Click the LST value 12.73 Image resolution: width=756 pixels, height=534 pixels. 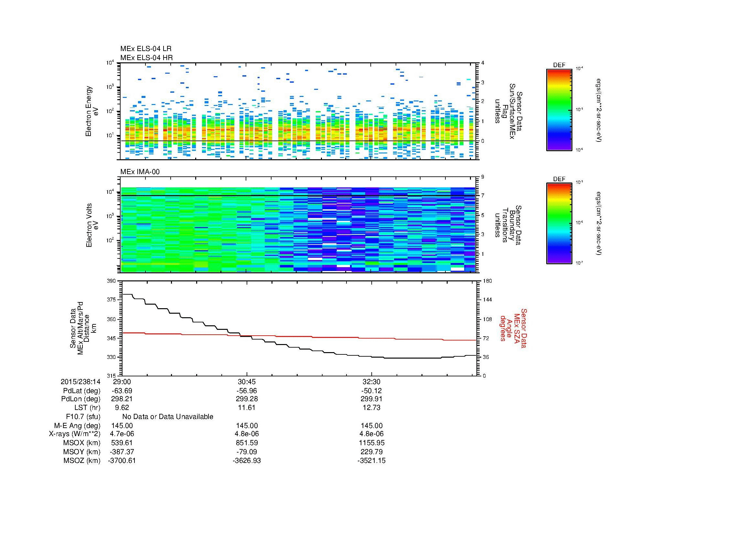click(x=371, y=408)
